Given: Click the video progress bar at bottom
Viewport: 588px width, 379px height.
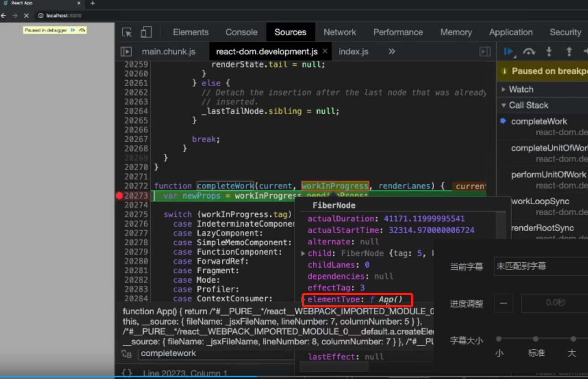Looking at the screenshot, I should point(294,377).
